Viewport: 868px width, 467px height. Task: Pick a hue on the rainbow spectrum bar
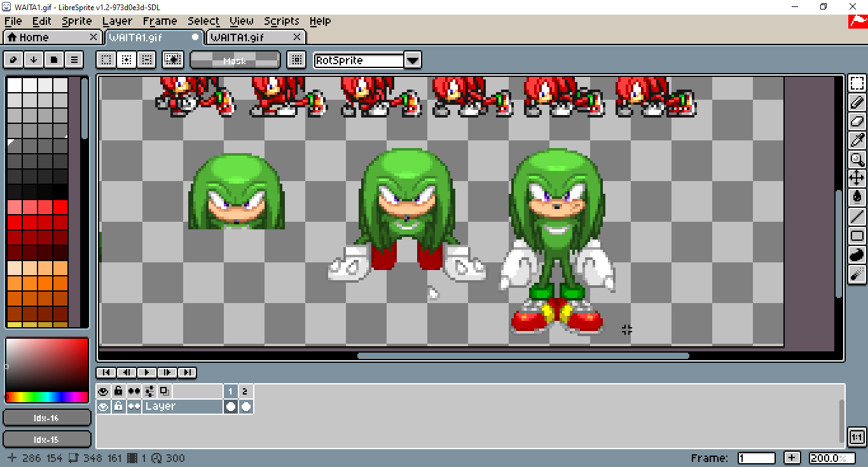pyautogui.click(x=47, y=397)
